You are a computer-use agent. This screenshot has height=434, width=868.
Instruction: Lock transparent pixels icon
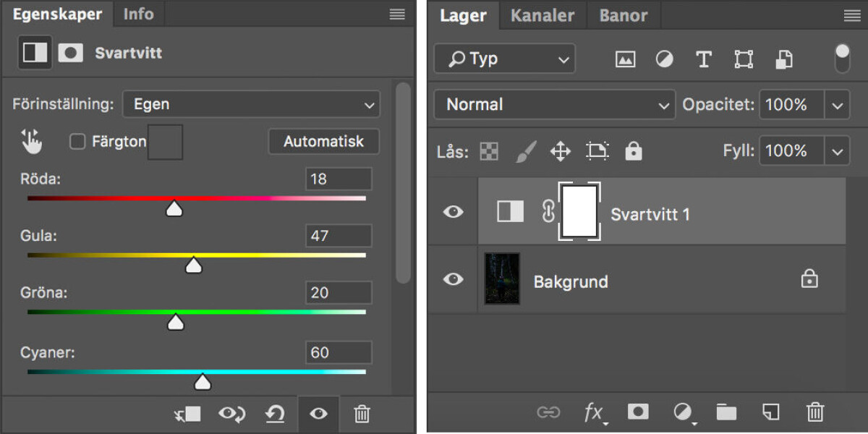click(490, 151)
